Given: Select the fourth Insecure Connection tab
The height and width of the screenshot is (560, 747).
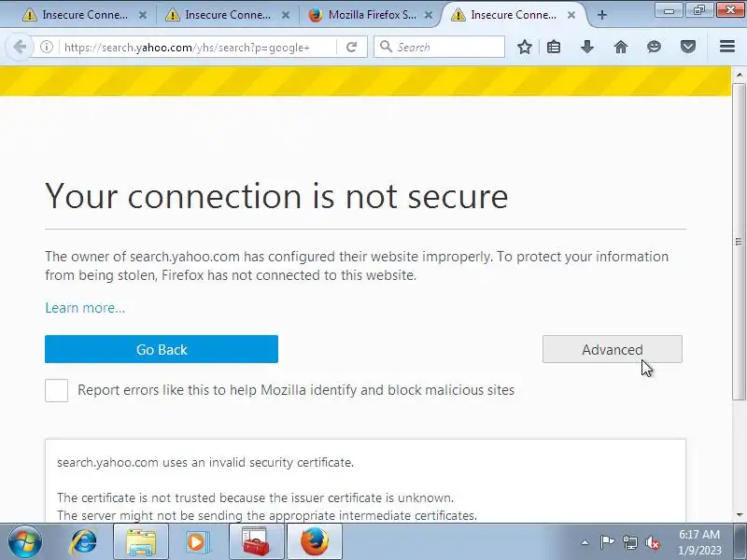Looking at the screenshot, I should (512, 15).
